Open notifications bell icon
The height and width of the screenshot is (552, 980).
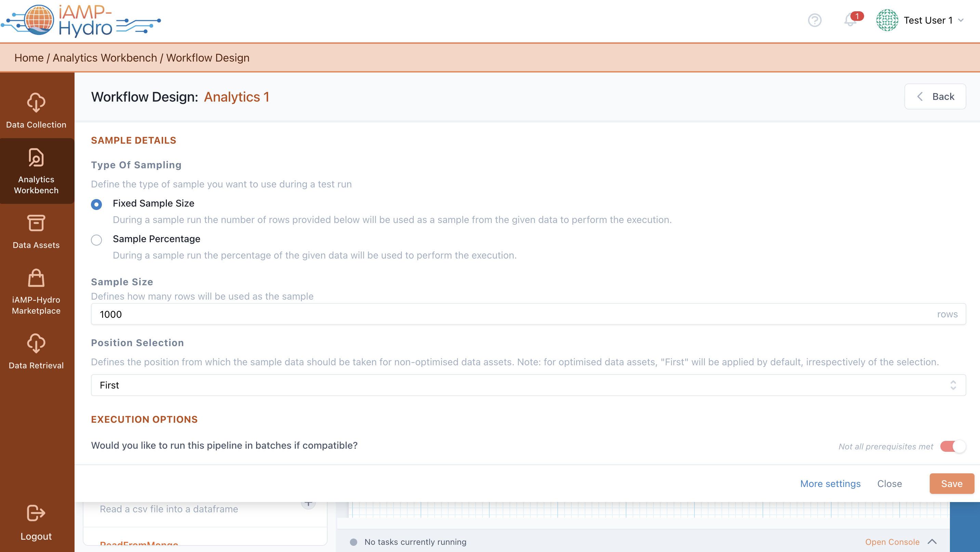click(850, 20)
